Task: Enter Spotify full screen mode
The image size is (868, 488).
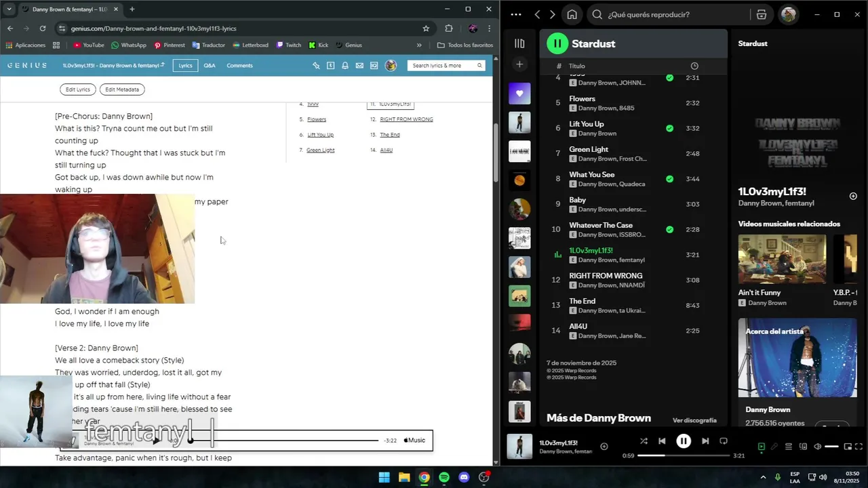Action: coord(860,447)
